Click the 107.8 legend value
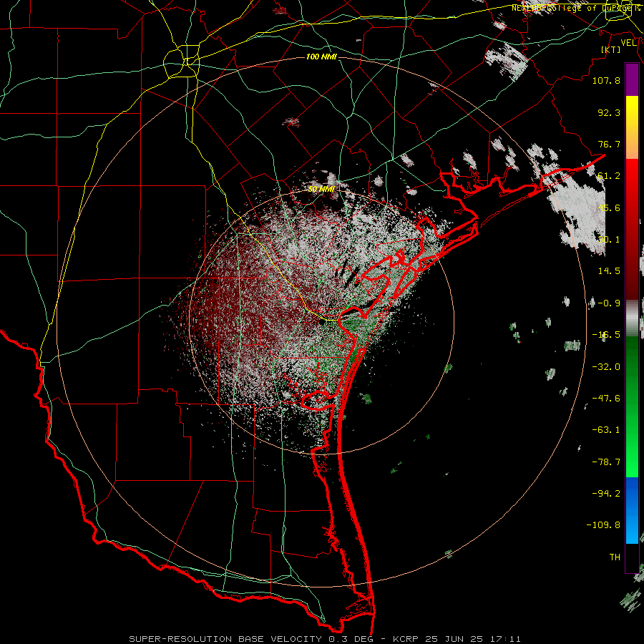Viewport: 644px width, 644px height. (606, 80)
